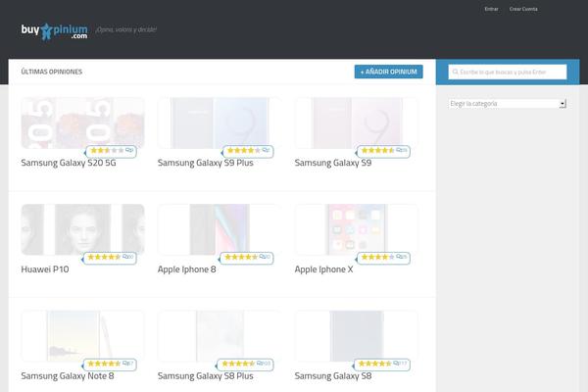The height and width of the screenshot is (392, 588).
Task: Click the buyopinium.com logo
Action: click(54, 31)
